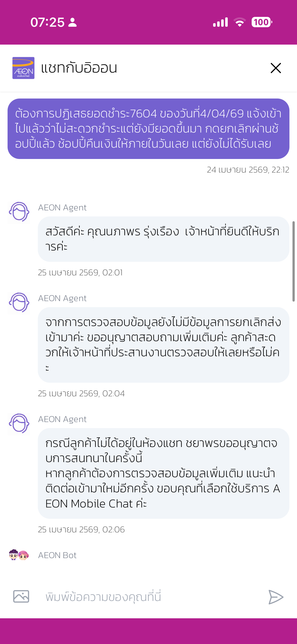Screen dimensions: 297x644
Task: Tap the 24 เมษายน 2569, 22:12 timestamp
Action: 248,170
